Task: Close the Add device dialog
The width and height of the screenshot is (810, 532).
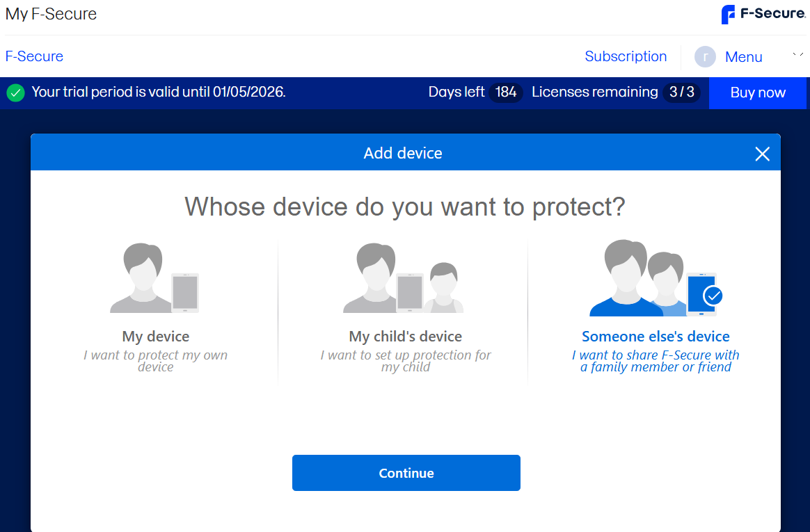Action: click(762, 154)
